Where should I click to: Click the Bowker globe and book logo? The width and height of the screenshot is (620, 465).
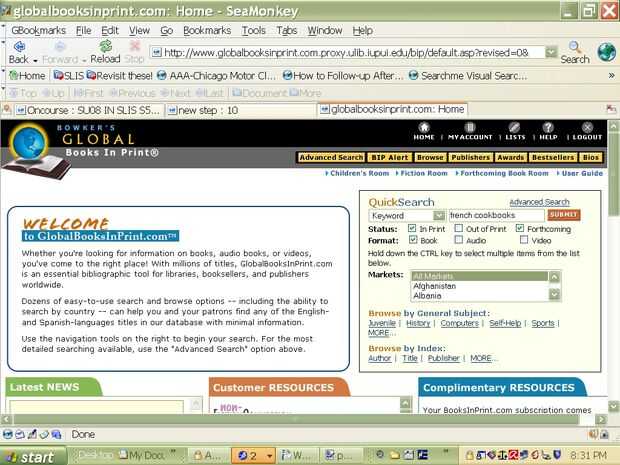point(35,151)
